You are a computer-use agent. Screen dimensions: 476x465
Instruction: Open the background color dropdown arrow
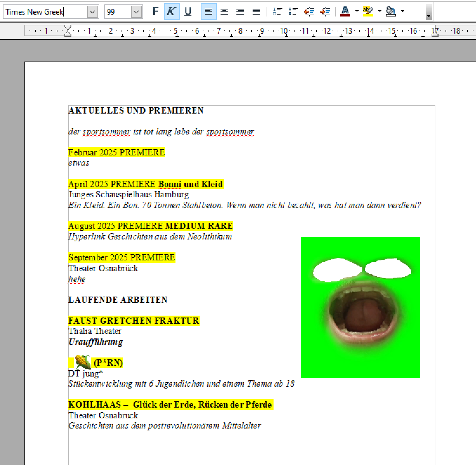tap(403, 11)
